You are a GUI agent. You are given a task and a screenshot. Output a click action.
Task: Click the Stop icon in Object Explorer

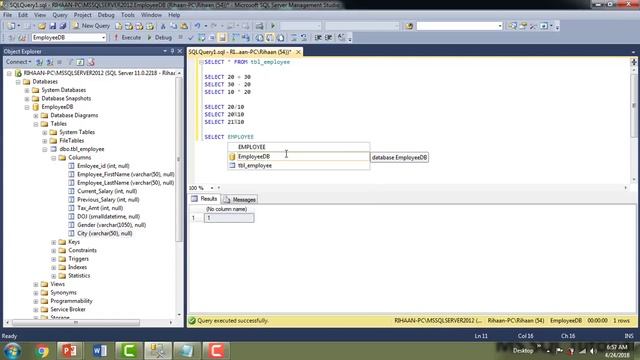(60, 62)
